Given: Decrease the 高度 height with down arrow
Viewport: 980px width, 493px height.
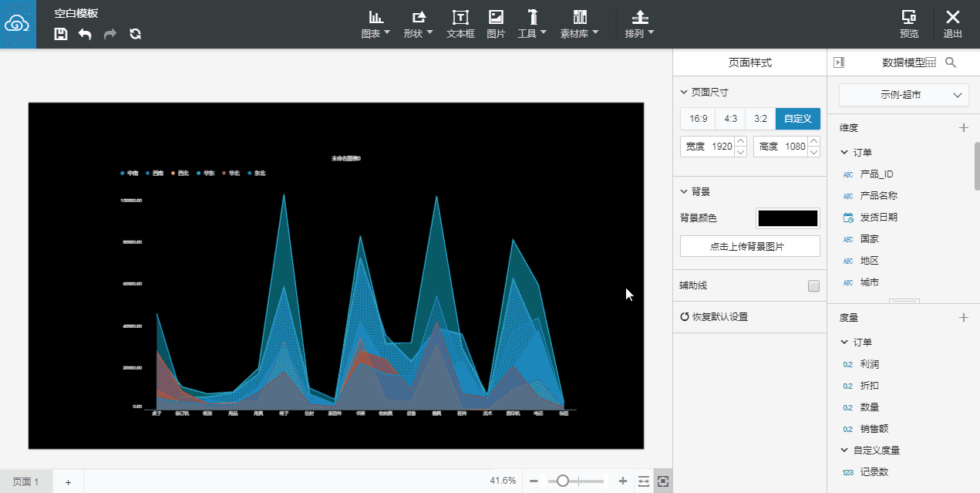Looking at the screenshot, I should [813, 152].
